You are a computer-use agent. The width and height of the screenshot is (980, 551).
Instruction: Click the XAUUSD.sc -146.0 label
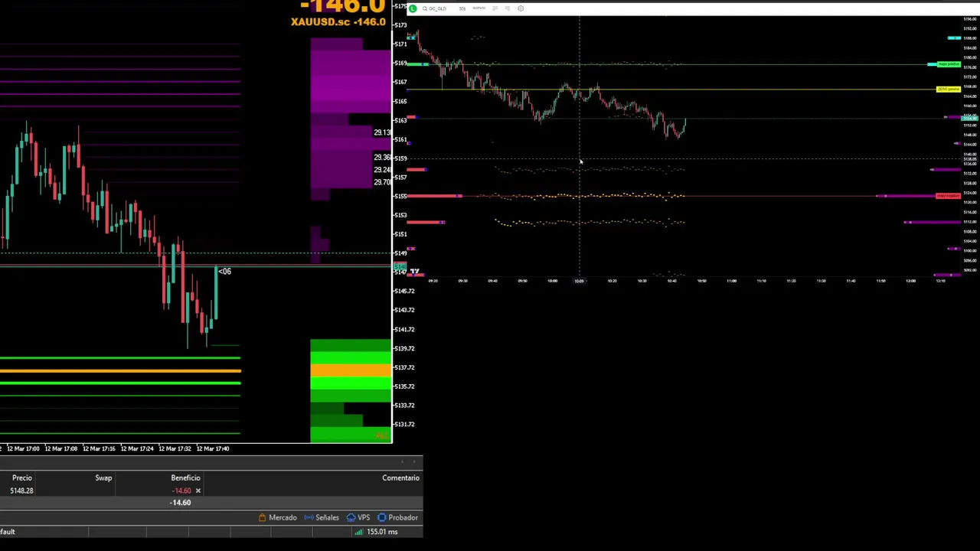[338, 21]
